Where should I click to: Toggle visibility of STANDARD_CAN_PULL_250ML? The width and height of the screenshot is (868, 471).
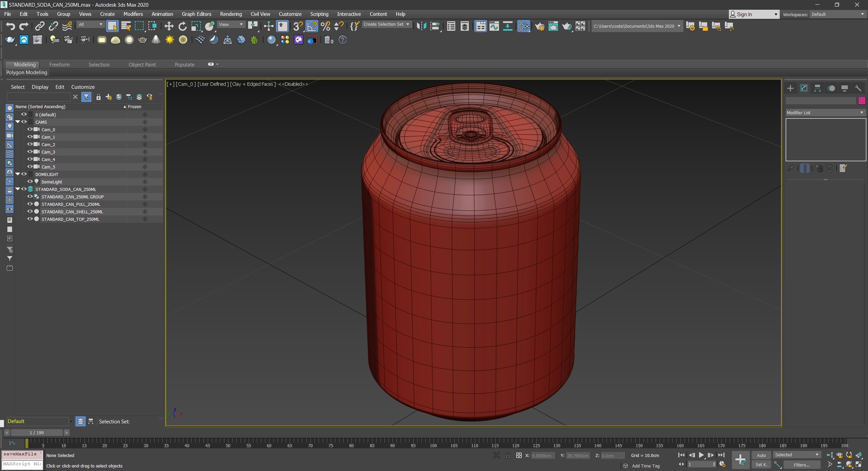click(30, 204)
